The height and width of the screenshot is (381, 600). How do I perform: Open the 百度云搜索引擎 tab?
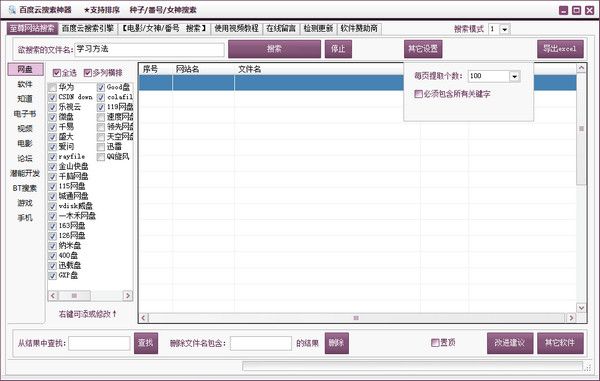(x=88, y=28)
